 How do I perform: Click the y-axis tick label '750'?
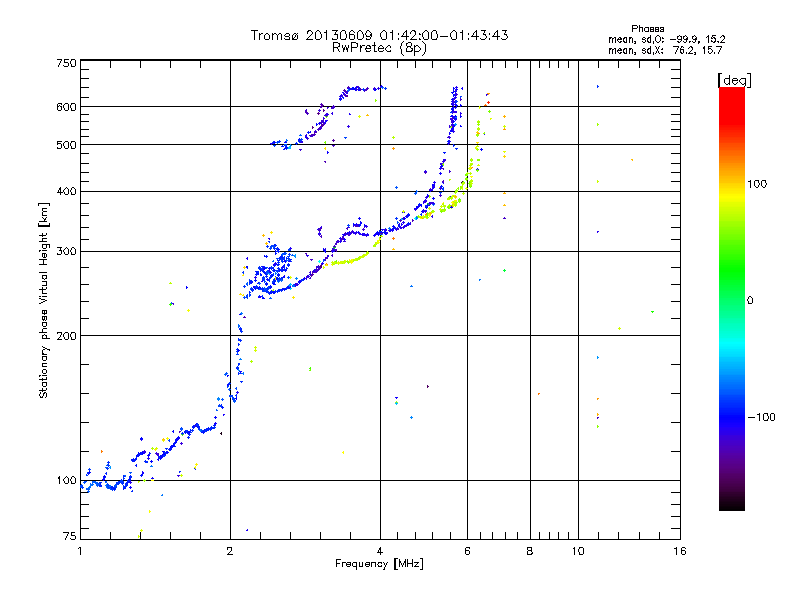[66, 63]
